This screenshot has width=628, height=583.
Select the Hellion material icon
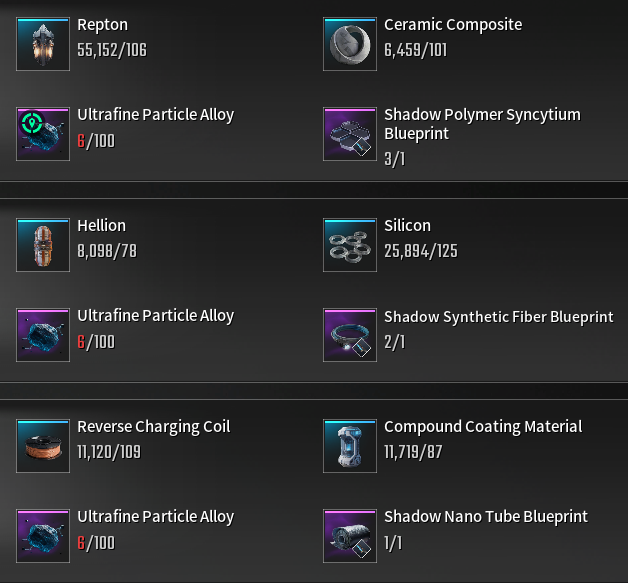click(43, 245)
